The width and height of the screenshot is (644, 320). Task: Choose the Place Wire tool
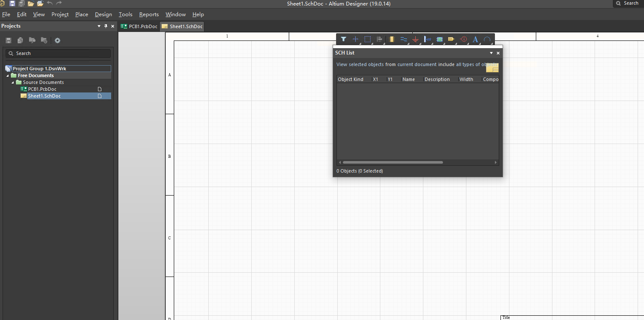click(x=404, y=39)
